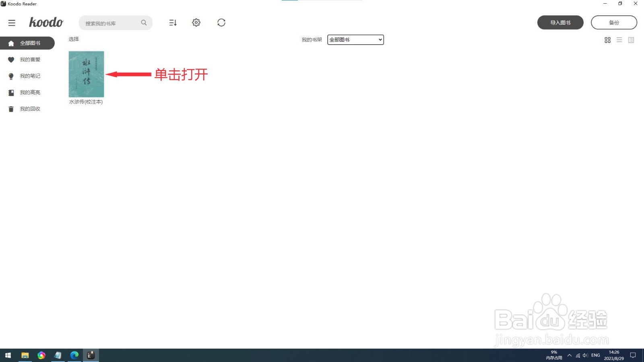644x362 pixels.
Task: Expand the 全部图书 bookshelf dropdown
Action: [x=355, y=39]
